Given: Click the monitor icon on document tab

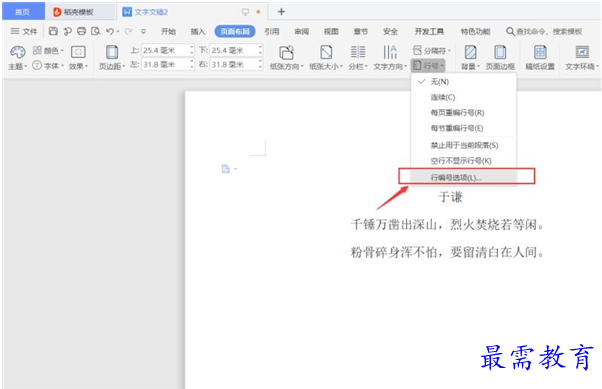Looking at the screenshot, I should click(x=246, y=12).
